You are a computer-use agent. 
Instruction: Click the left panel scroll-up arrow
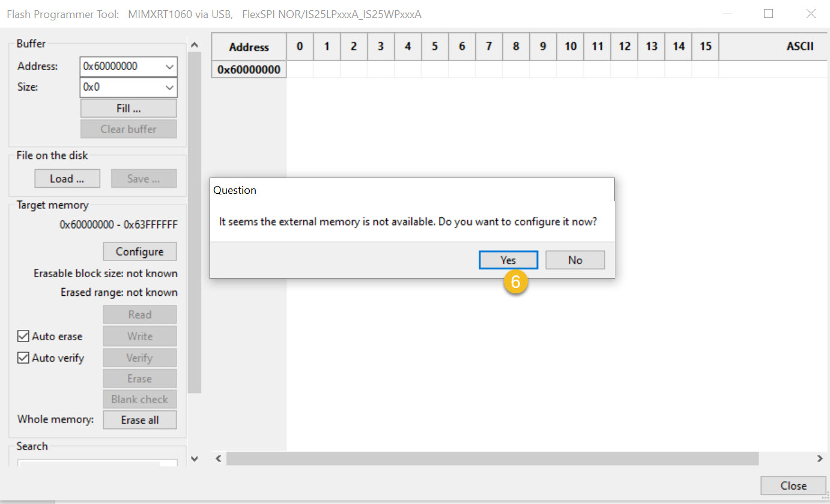[194, 44]
